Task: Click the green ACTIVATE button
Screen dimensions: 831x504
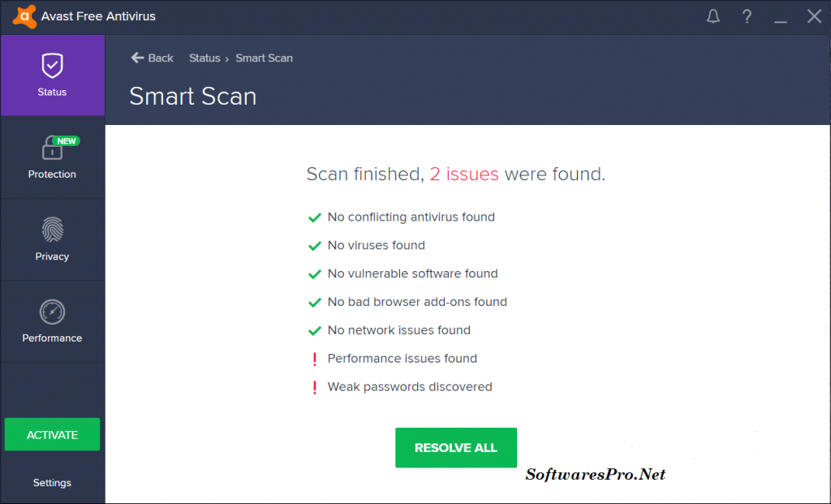Action: (51, 434)
